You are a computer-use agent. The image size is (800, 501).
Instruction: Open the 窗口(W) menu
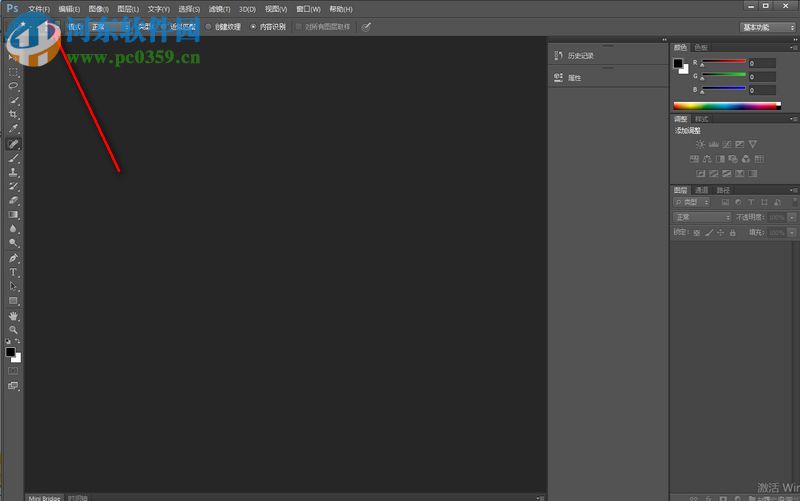pyautogui.click(x=309, y=9)
